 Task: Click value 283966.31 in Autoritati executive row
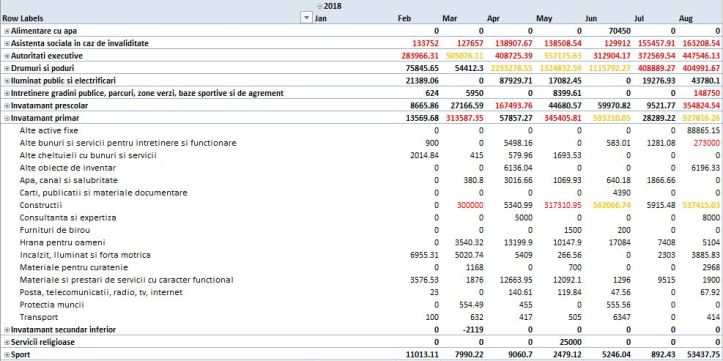point(420,56)
